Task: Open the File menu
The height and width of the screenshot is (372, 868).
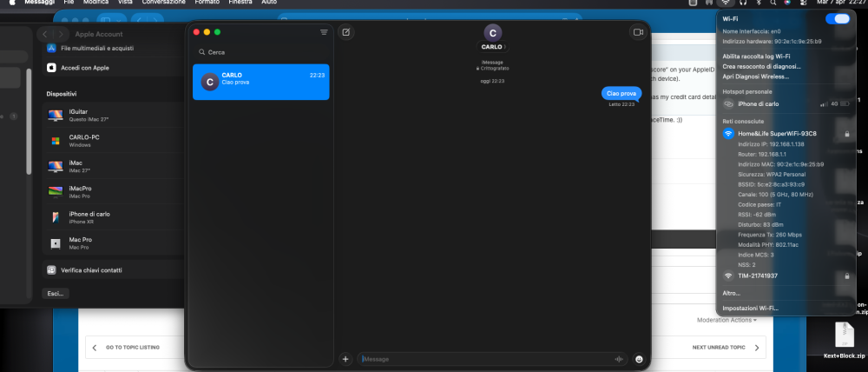Action: click(69, 3)
